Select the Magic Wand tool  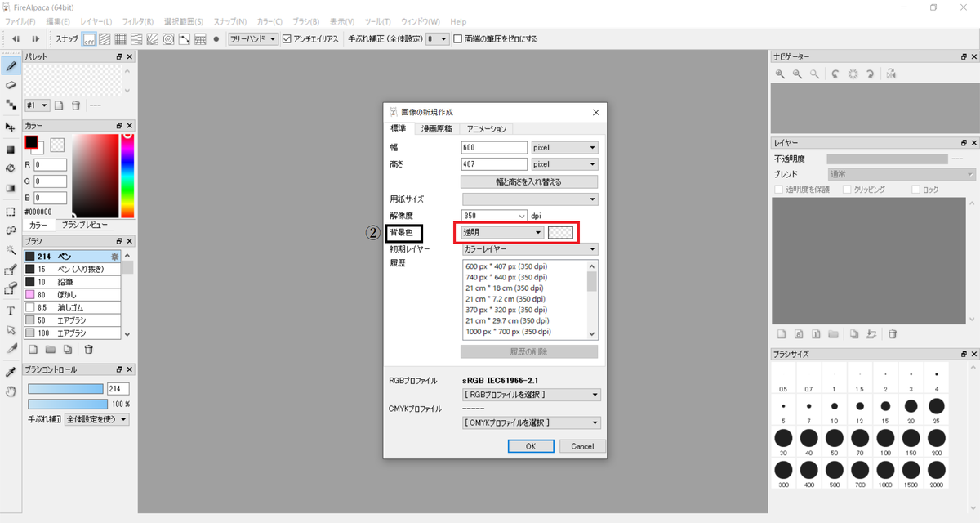(11, 250)
